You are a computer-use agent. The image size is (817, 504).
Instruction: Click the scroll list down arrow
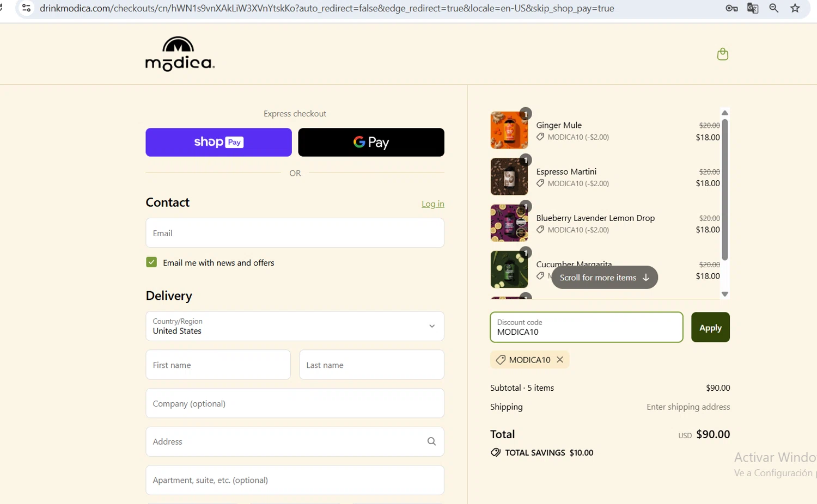[x=724, y=294]
